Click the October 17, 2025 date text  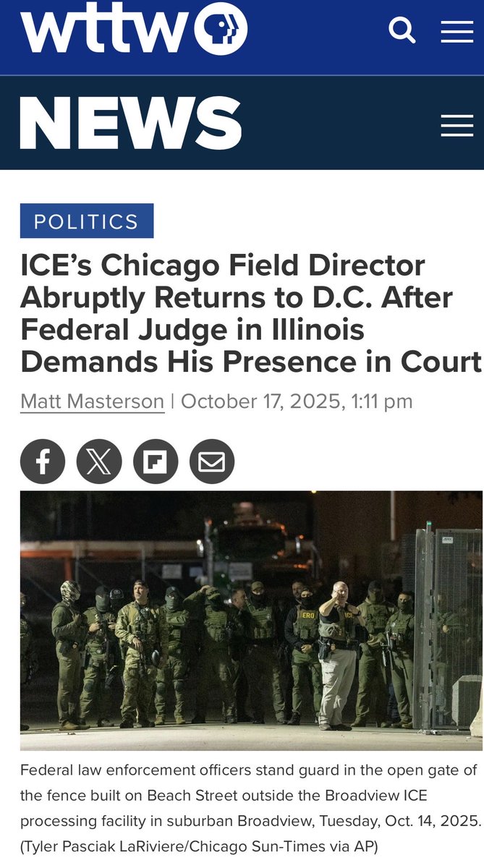pyautogui.click(x=261, y=401)
